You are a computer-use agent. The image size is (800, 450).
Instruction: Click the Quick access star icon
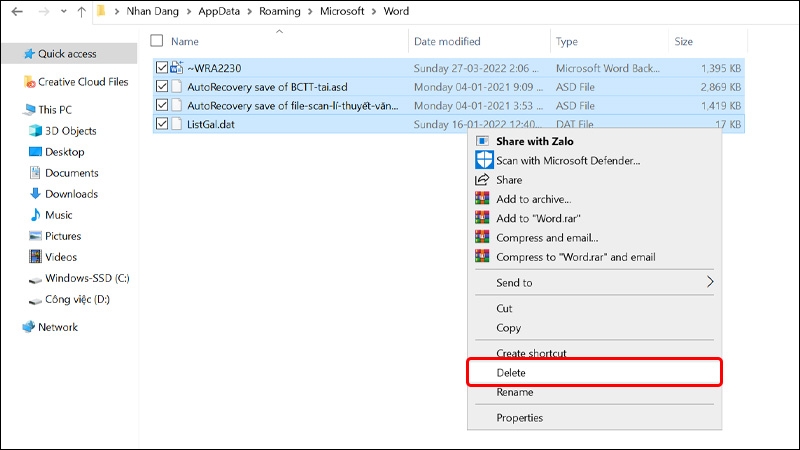[x=29, y=54]
